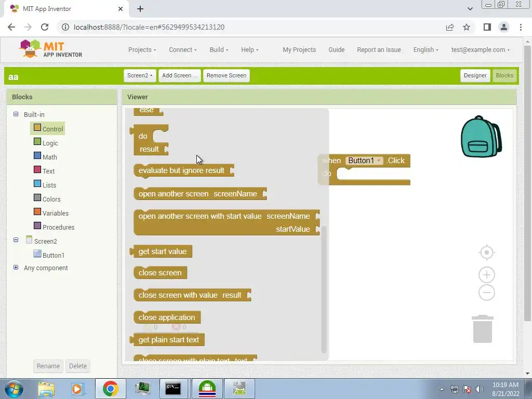Switch to the Designer view

click(475, 76)
